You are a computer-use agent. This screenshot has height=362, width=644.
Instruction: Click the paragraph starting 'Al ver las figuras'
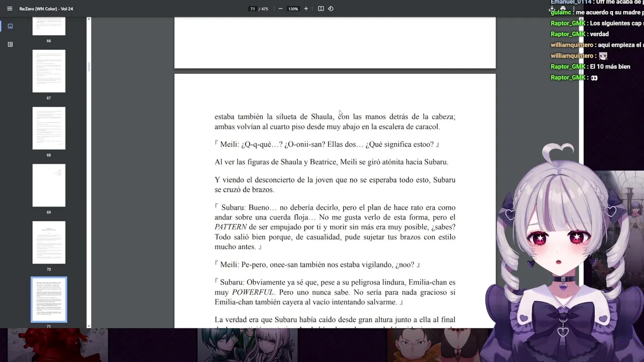click(x=332, y=162)
